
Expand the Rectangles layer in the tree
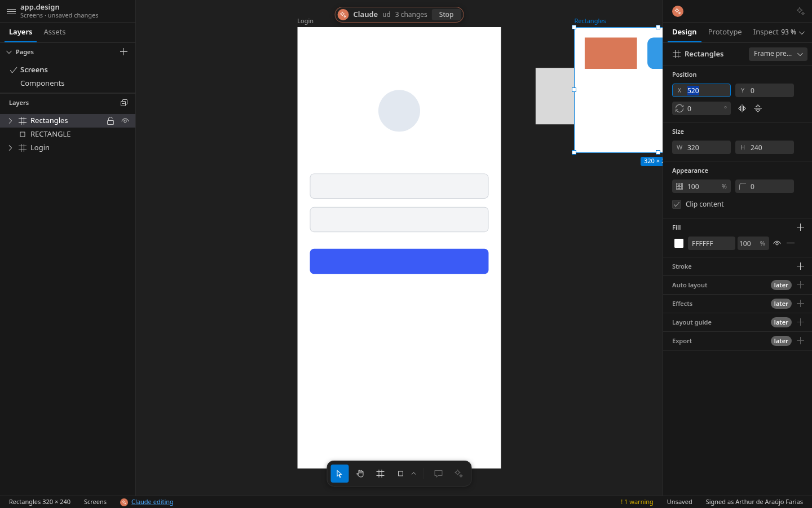(10, 121)
